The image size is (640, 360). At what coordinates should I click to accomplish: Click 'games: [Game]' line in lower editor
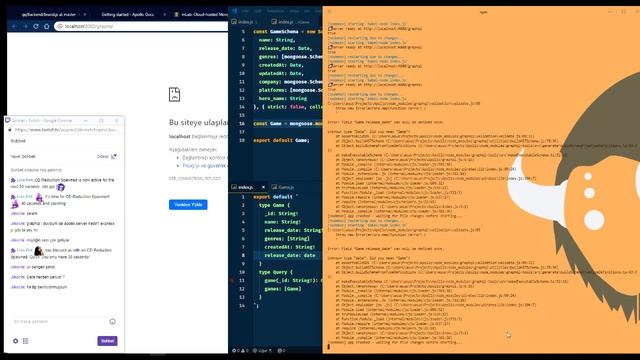coord(283,289)
